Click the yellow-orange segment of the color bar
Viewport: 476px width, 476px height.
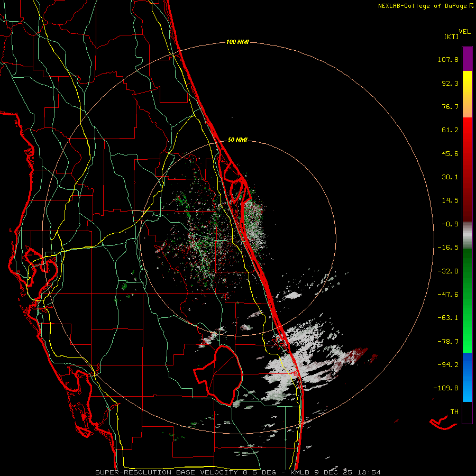467,95
